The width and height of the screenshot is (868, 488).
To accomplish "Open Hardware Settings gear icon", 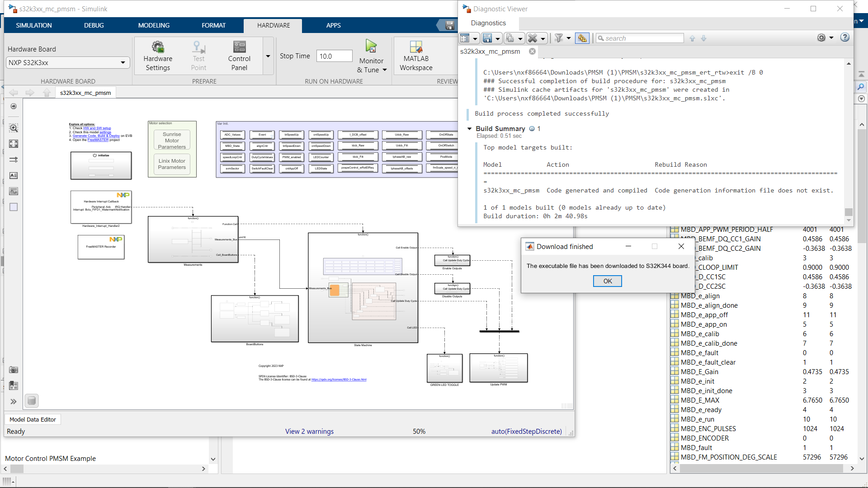I will [x=158, y=47].
